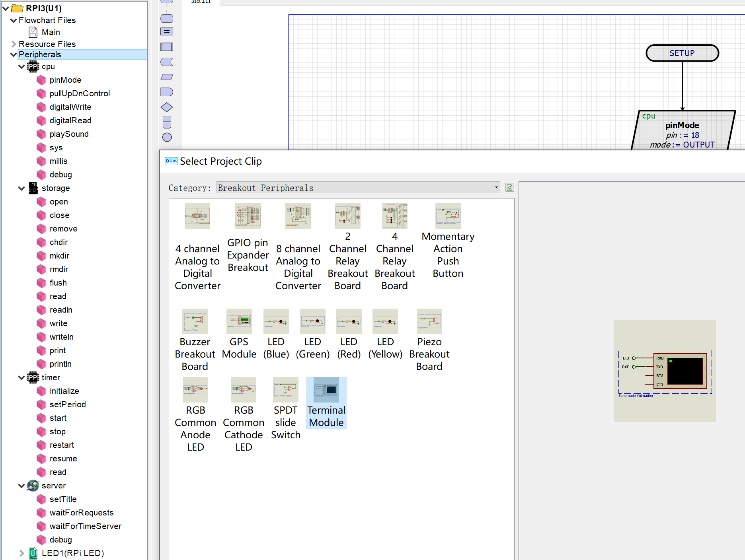The image size is (745, 560).
Task: Choose the Piezo Breakout Board clip
Action: pos(429,340)
